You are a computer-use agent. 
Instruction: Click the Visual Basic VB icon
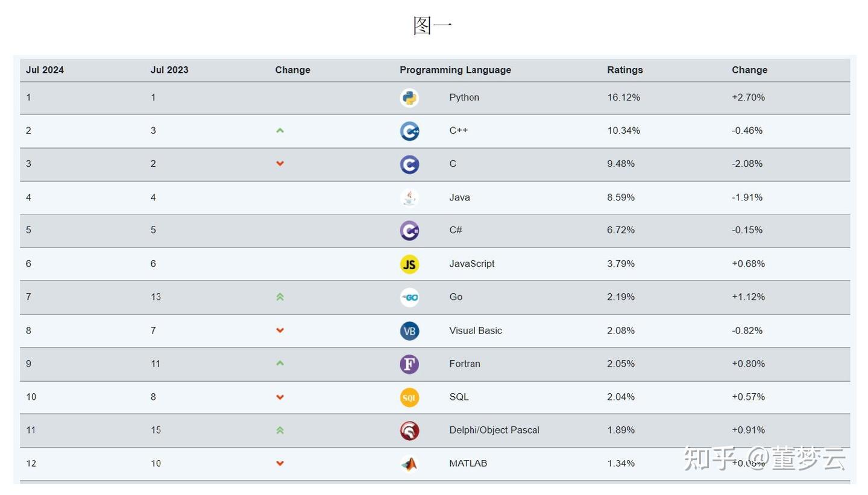(409, 331)
